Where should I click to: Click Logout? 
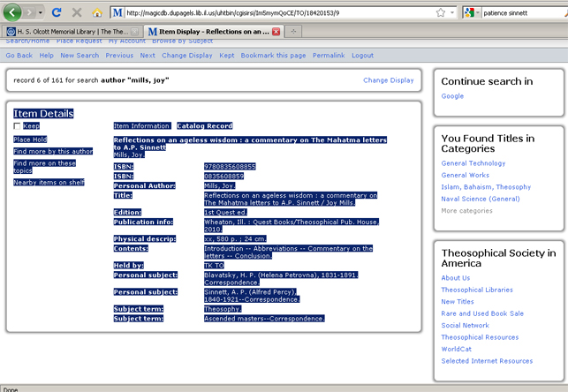[x=362, y=56]
